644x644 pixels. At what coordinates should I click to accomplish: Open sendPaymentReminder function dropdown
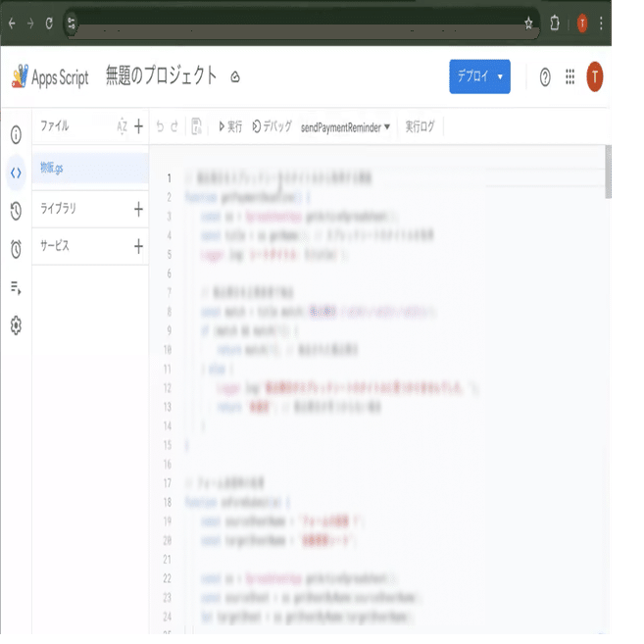pyautogui.click(x=345, y=127)
